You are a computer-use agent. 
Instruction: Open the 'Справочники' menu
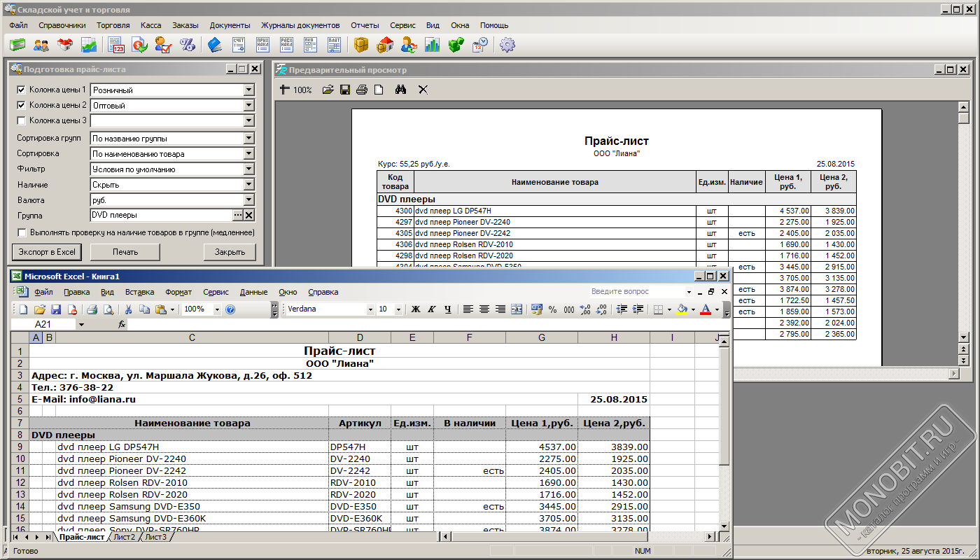tap(62, 25)
